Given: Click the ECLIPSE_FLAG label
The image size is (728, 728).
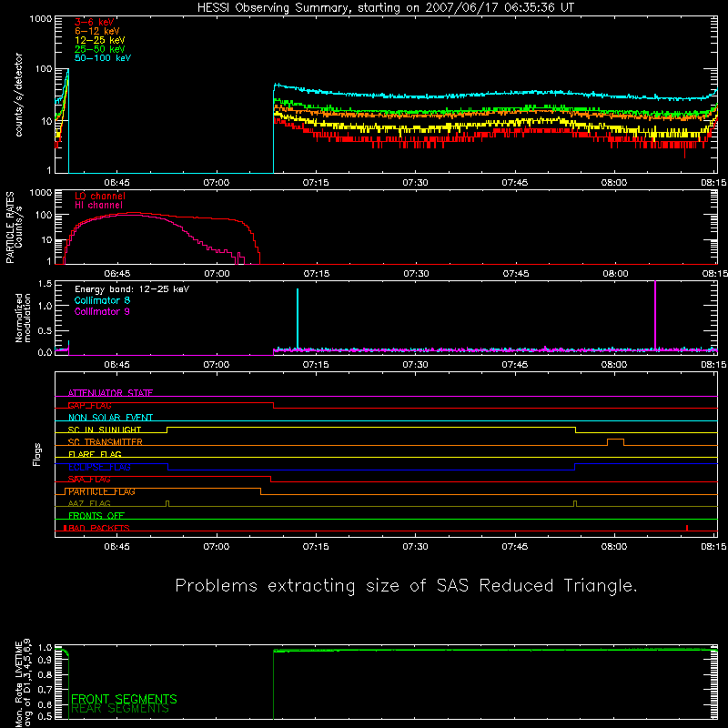Looking at the screenshot, I should [99, 467].
